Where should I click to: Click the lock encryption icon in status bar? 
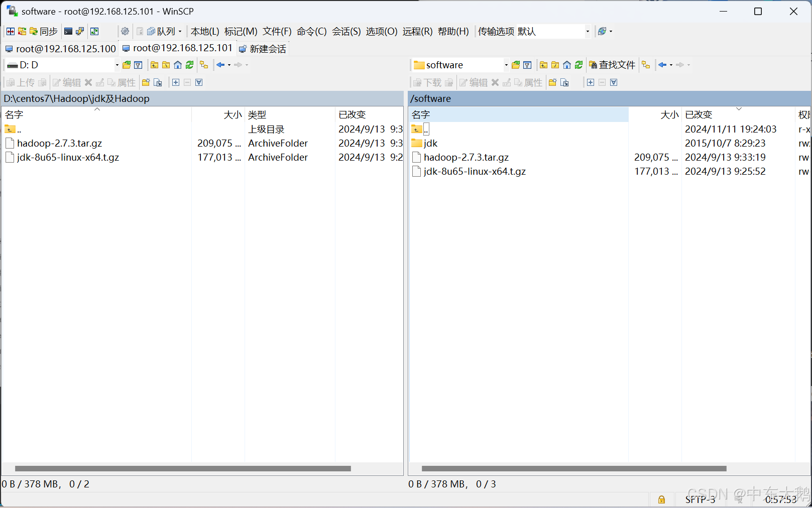pyautogui.click(x=661, y=499)
